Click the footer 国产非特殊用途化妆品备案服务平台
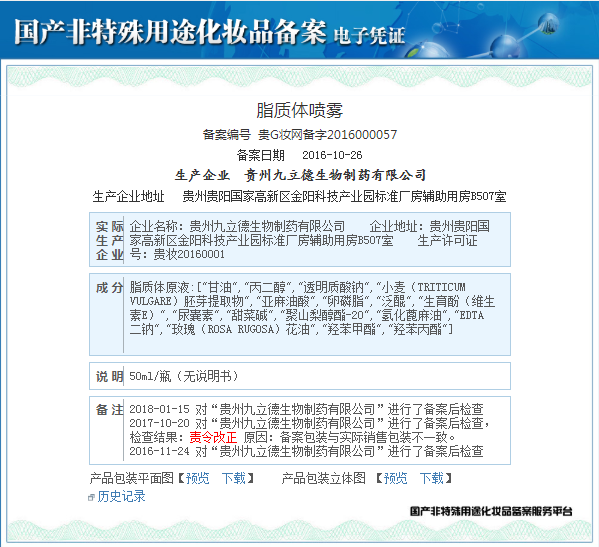 coord(491,511)
